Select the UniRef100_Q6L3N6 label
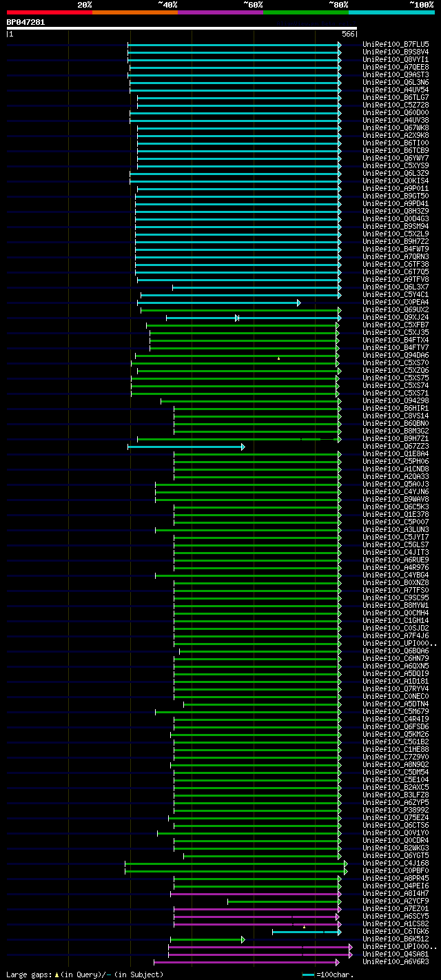 [396, 82]
